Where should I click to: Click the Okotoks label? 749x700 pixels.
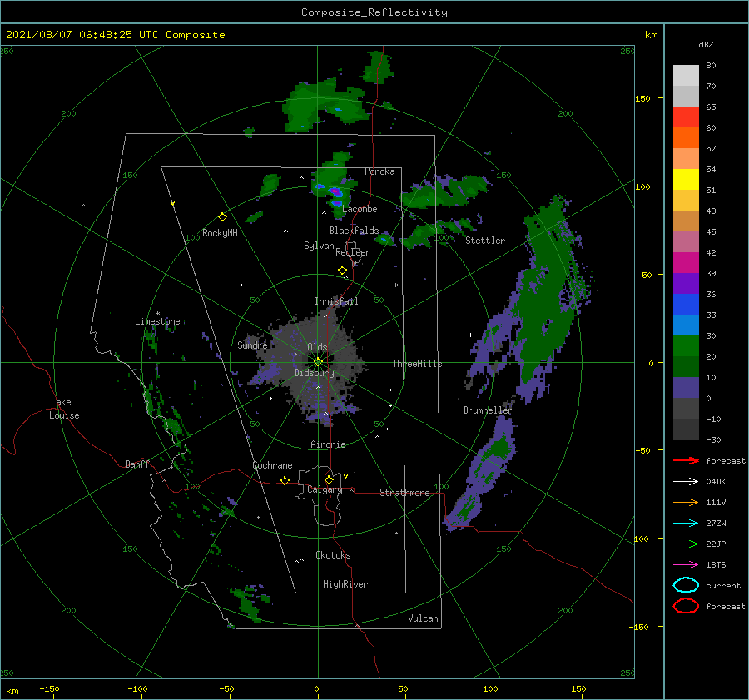(333, 555)
